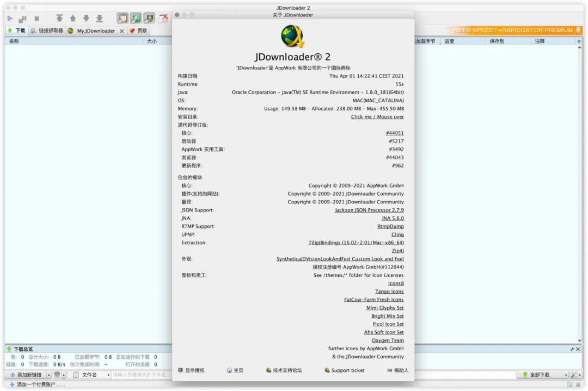Click the 捐助人 button
This screenshot has width=588, height=391.
pyautogui.click(x=398, y=370)
